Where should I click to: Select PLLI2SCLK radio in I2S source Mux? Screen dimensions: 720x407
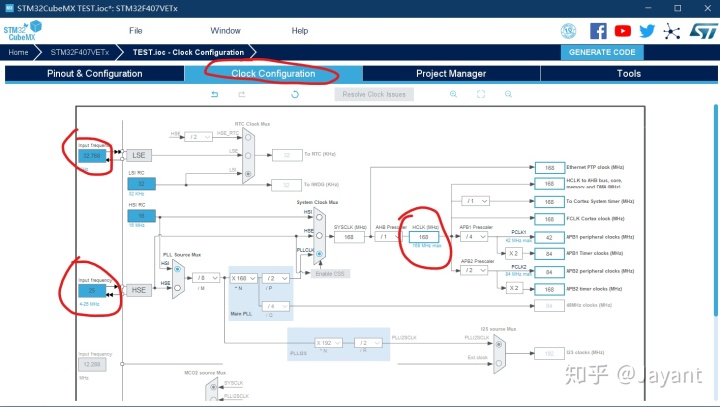tap(499, 344)
